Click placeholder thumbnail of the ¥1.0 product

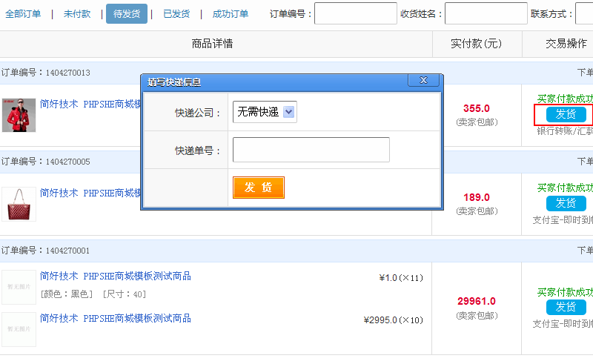pyautogui.click(x=19, y=288)
